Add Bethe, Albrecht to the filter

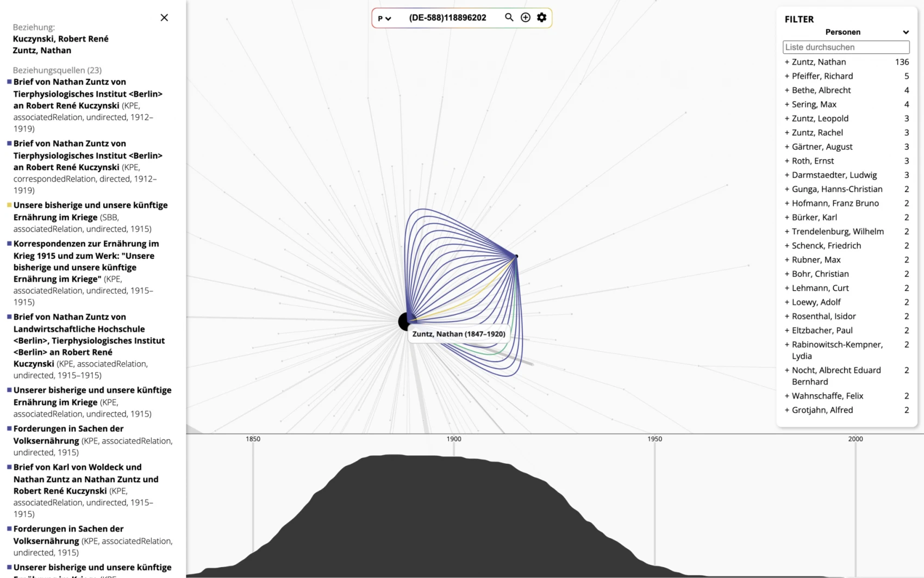[786, 90]
